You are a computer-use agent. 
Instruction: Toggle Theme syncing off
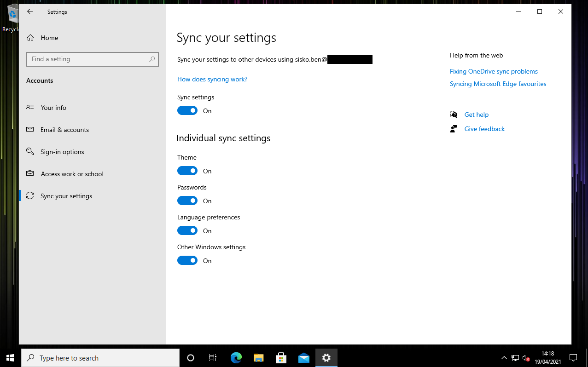pyautogui.click(x=187, y=171)
